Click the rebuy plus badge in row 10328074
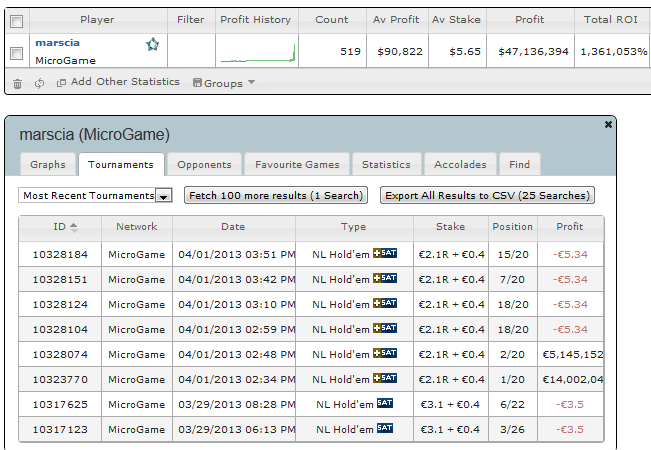Image resolution: width=651 pixels, height=450 pixels. coord(377,353)
